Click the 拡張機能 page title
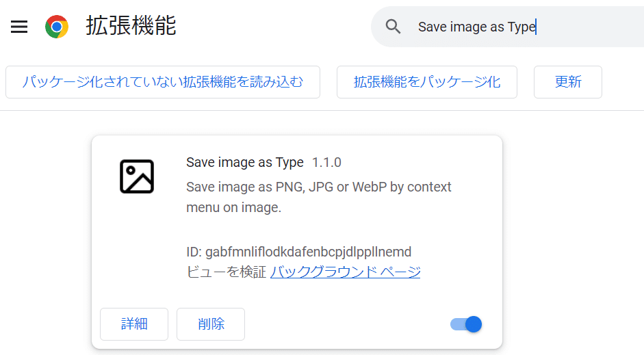Image resolution: width=644 pixels, height=355 pixels. click(131, 25)
